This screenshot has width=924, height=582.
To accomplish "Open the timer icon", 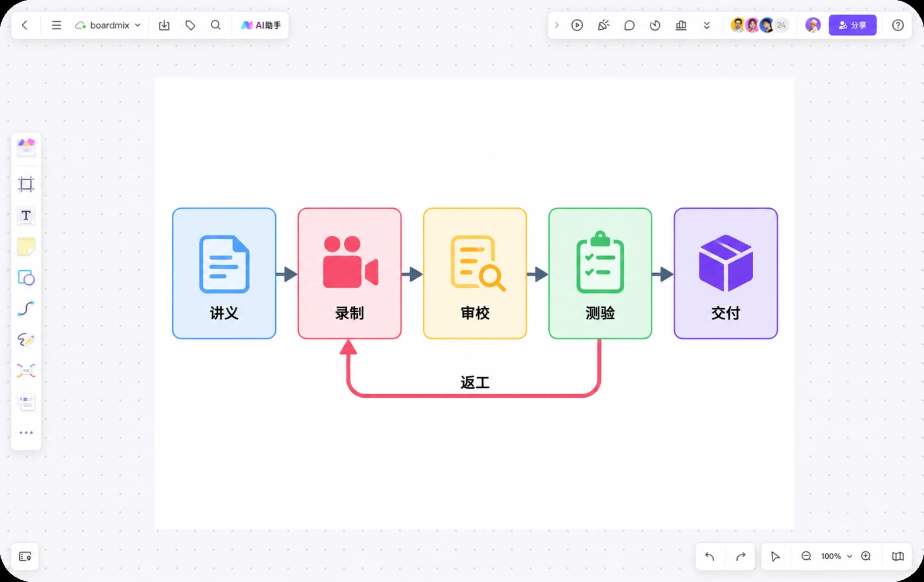I will (655, 25).
